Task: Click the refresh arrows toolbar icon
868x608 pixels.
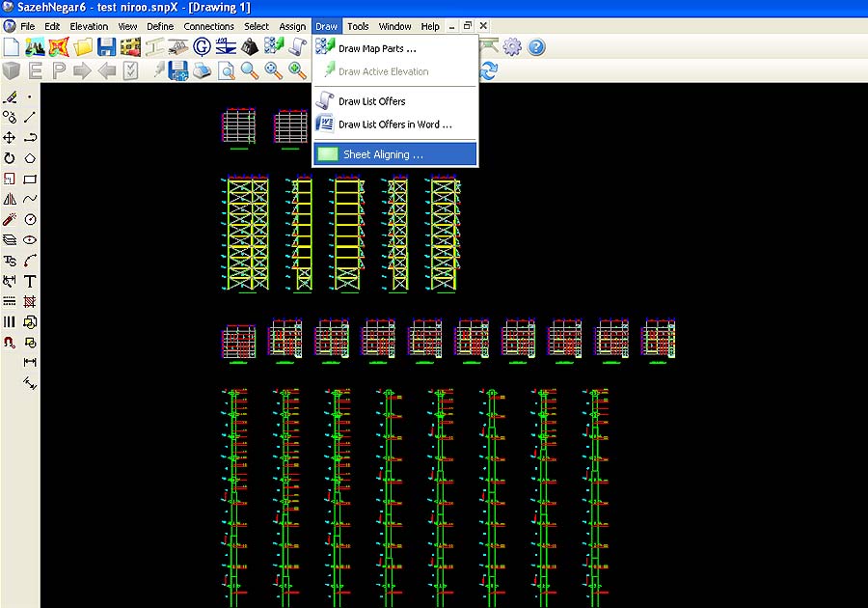Action: pos(489,70)
